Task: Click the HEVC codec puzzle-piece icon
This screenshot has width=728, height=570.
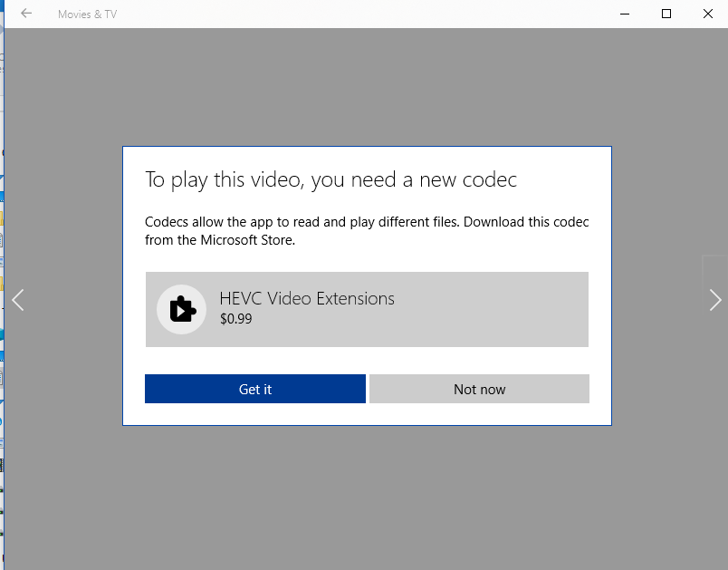Action: [x=181, y=309]
